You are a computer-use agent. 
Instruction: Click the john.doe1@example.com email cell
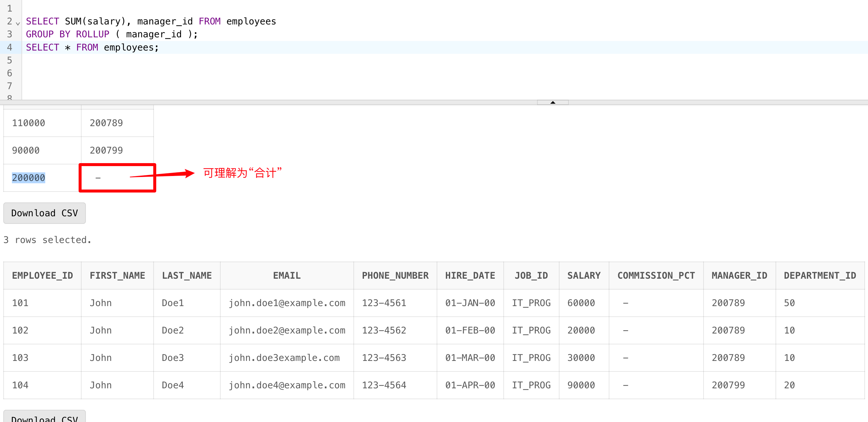point(287,303)
